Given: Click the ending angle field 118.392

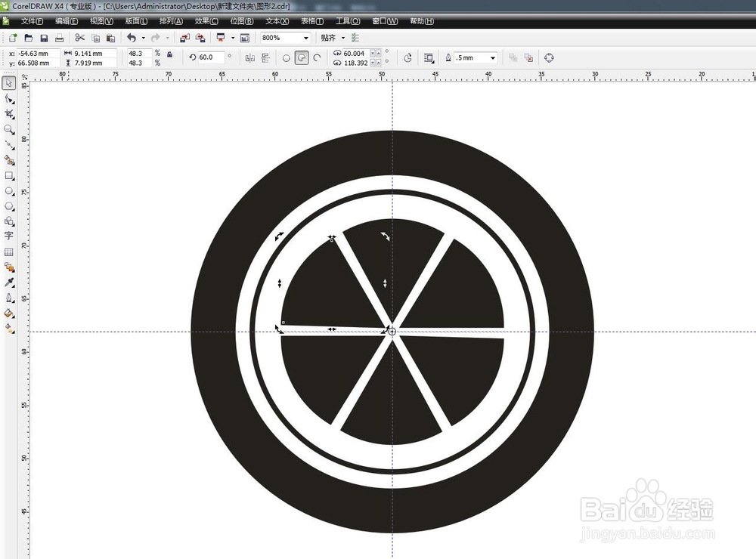Looking at the screenshot, I should (x=355, y=63).
